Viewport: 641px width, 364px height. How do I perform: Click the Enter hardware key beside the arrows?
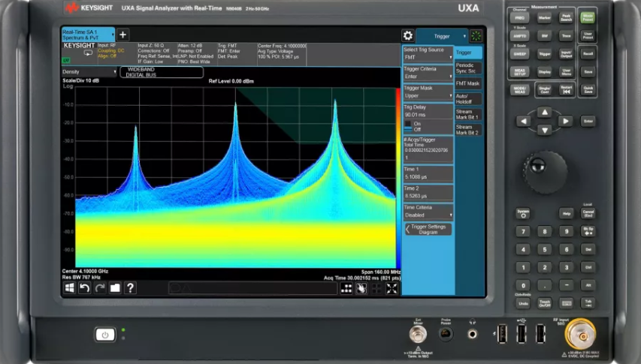tap(588, 121)
